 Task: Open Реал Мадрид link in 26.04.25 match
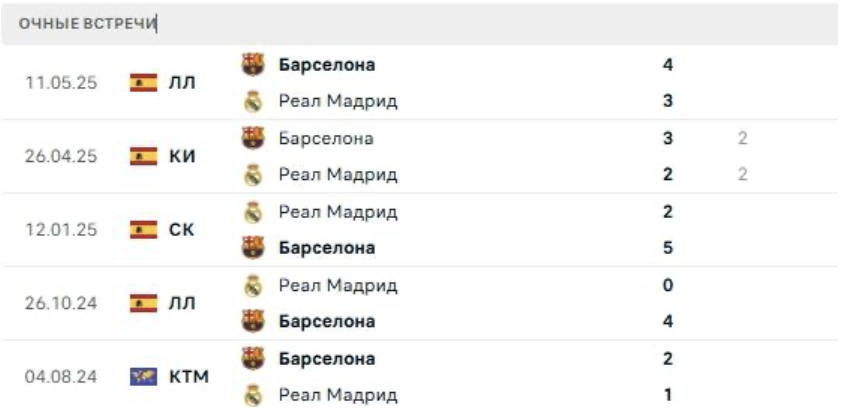click(x=338, y=175)
